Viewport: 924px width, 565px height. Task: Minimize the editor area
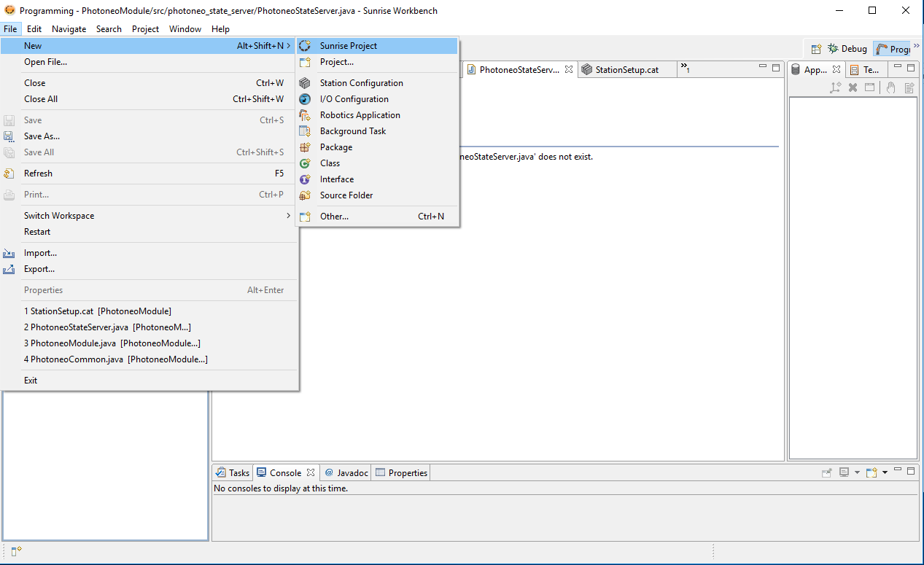coord(763,68)
